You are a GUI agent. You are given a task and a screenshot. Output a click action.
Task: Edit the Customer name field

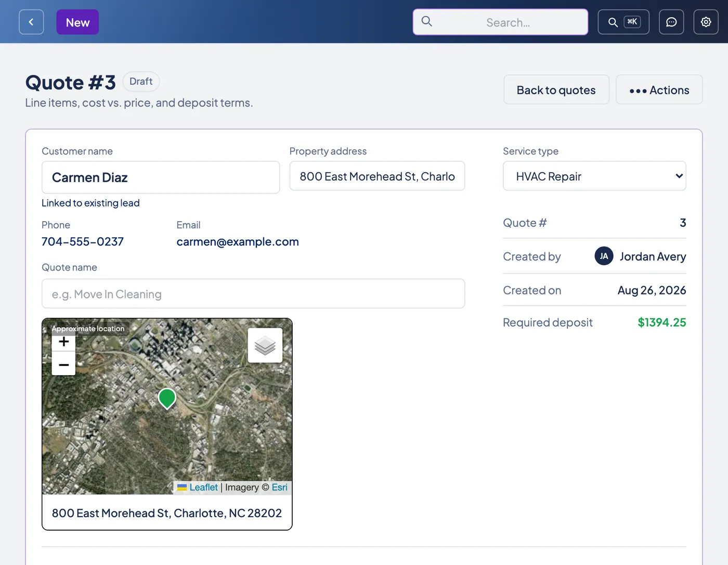pos(161,177)
